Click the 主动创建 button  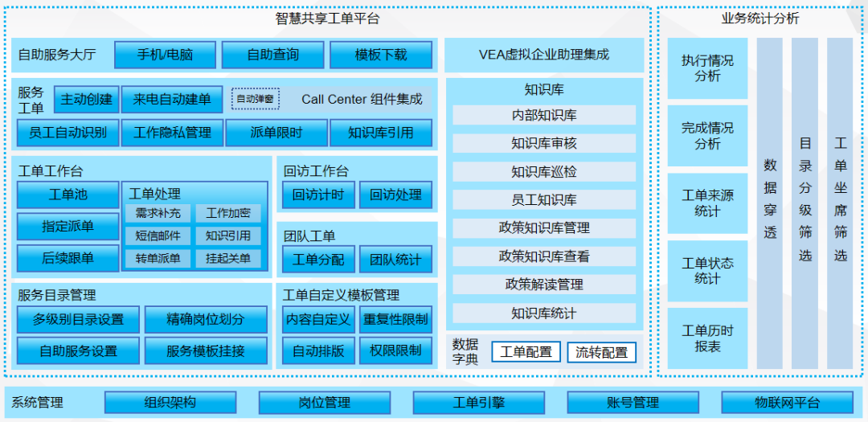tap(87, 100)
